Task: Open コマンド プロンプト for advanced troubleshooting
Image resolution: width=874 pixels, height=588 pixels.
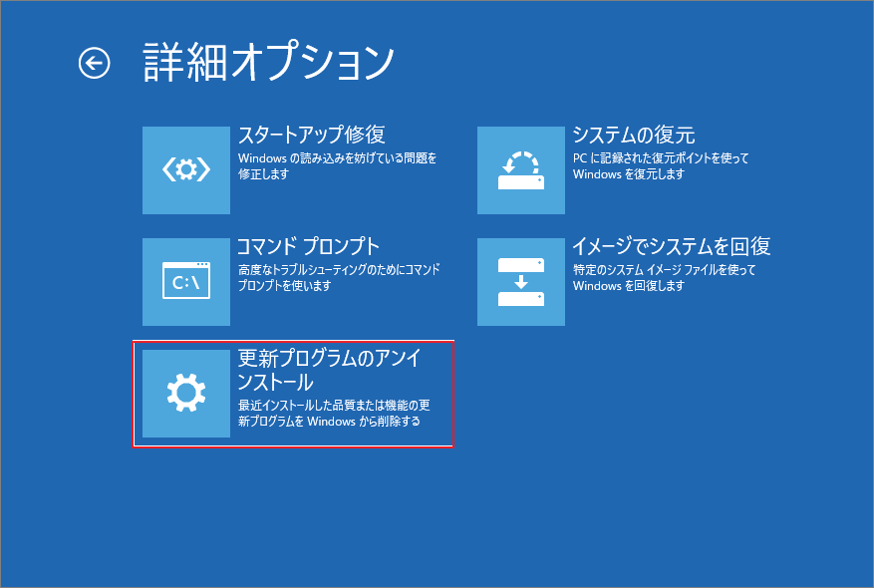Action: 309,246
